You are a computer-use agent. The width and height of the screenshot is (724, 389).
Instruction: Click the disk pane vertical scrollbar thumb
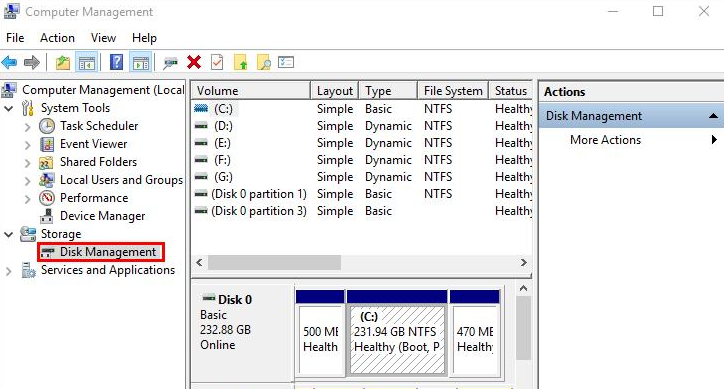click(523, 328)
